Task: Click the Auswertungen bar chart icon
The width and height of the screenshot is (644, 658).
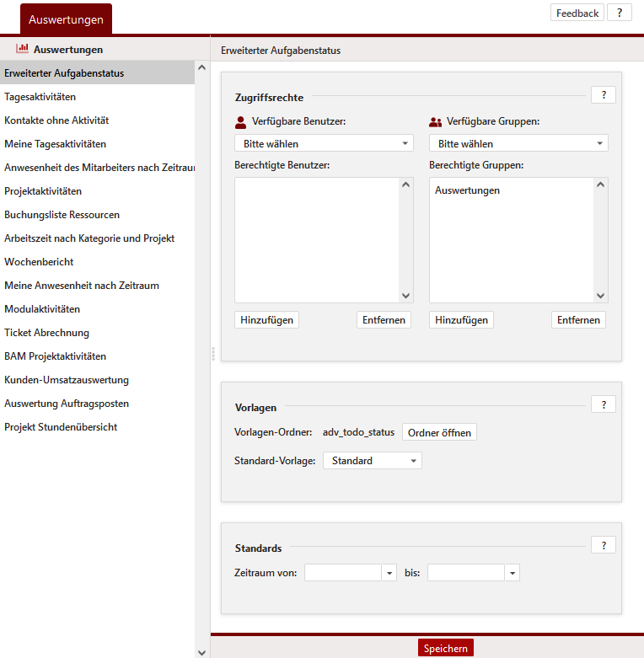Action: (22, 49)
